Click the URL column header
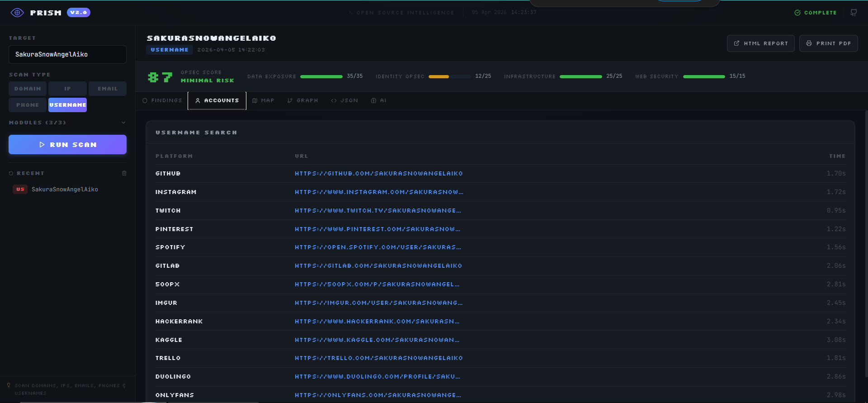Screen dimensions: 868x403 click(x=301, y=156)
